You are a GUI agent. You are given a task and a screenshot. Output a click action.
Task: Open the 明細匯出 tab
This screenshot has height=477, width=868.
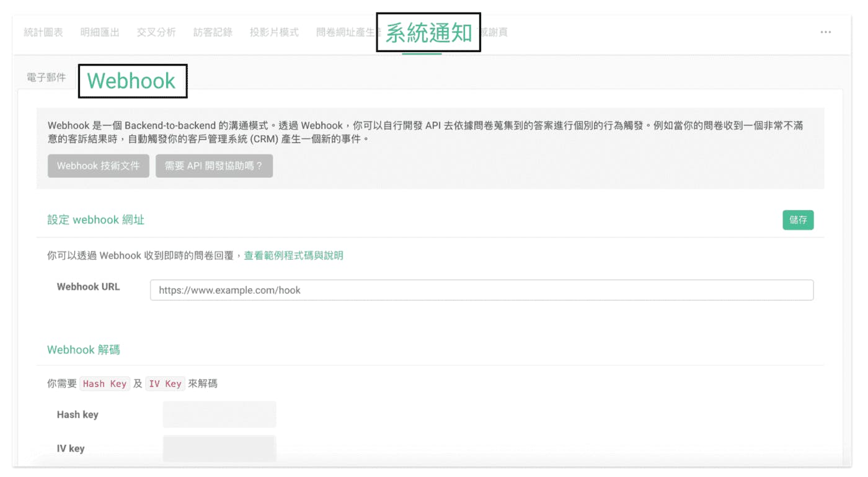[x=100, y=32]
